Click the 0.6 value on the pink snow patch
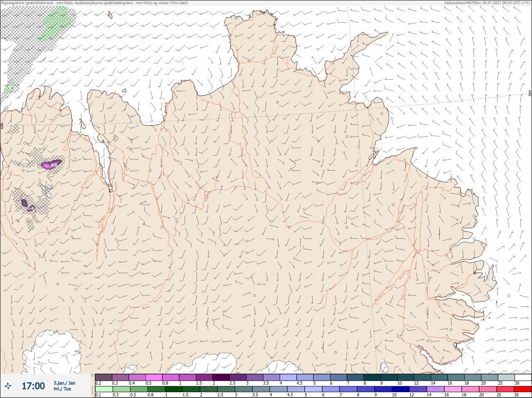This screenshot has height=398, width=532. [54, 165]
